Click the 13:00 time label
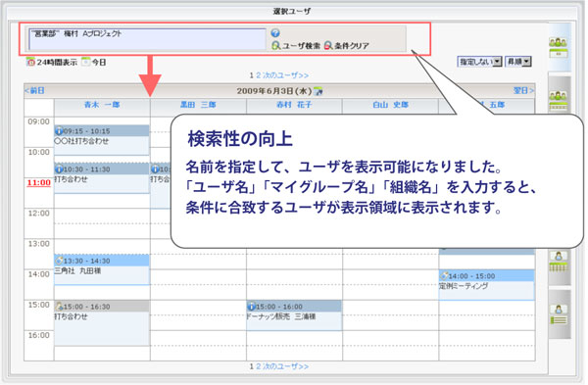588x385 pixels. click(38, 244)
